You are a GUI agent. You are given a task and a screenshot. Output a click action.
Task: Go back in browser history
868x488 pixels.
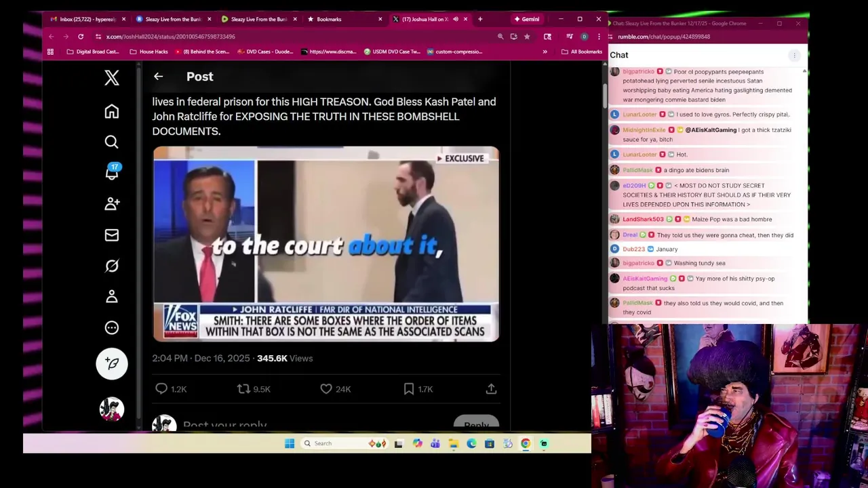click(51, 37)
